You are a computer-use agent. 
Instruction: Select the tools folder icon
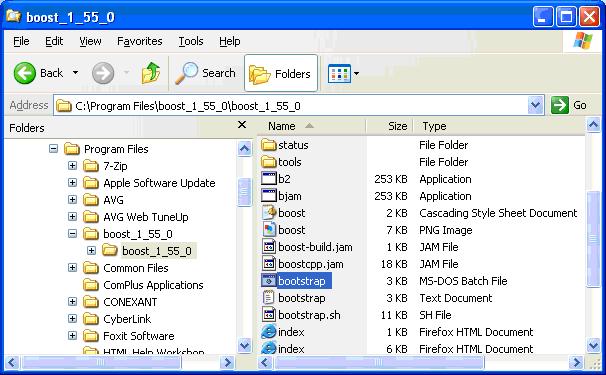[269, 162]
